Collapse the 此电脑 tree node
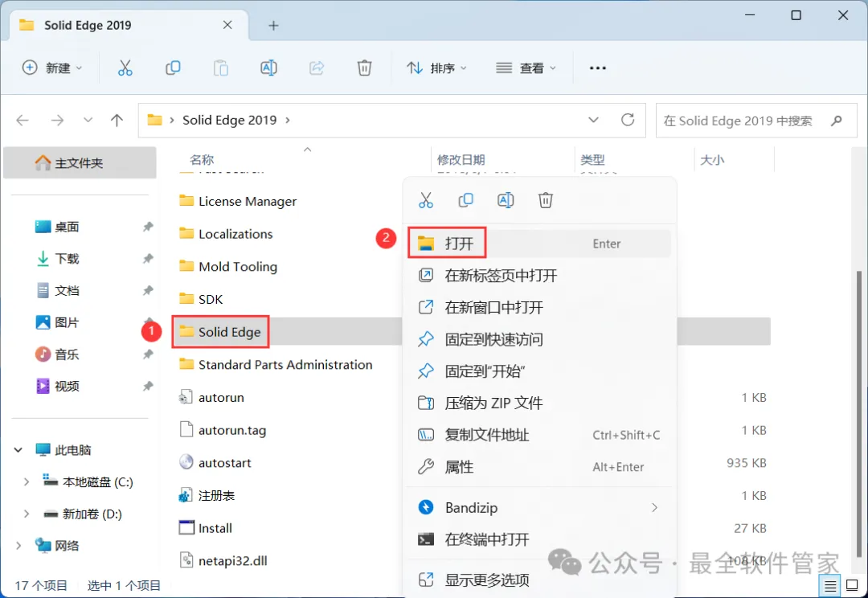This screenshot has width=868, height=598. 18,449
